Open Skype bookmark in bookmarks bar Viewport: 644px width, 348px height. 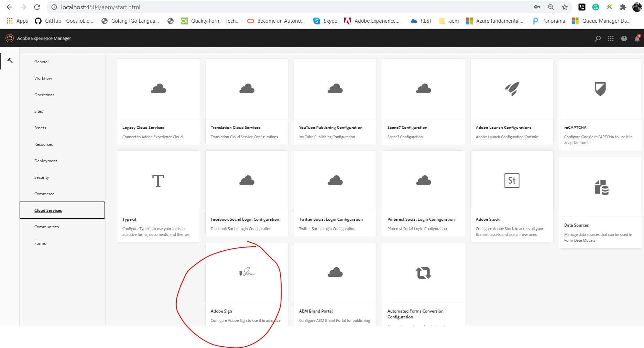pyautogui.click(x=325, y=21)
